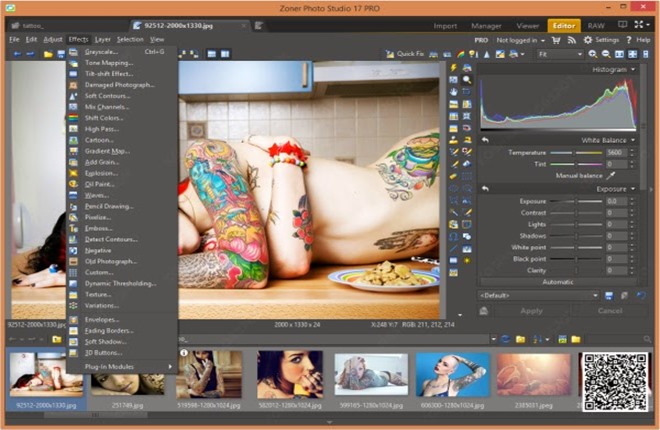Click the zoom magnifier tool in side toolbar
The width and height of the screenshot is (660, 430).
coord(466,79)
